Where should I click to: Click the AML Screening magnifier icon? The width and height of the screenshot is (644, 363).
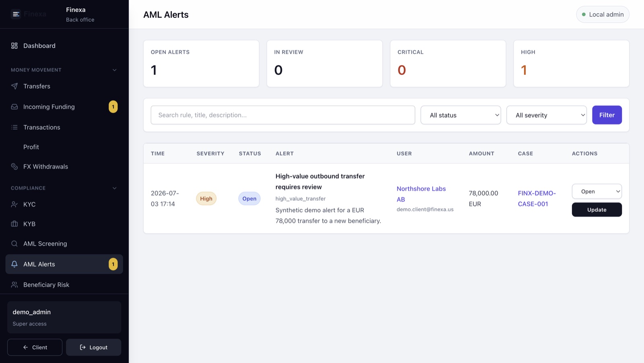pyautogui.click(x=14, y=243)
